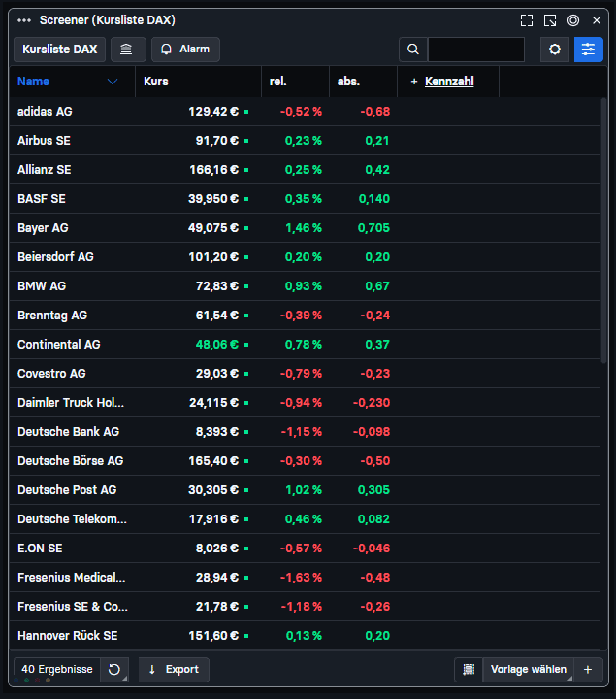Open the Kursliste DAX selector
The width and height of the screenshot is (616, 699).
point(59,50)
